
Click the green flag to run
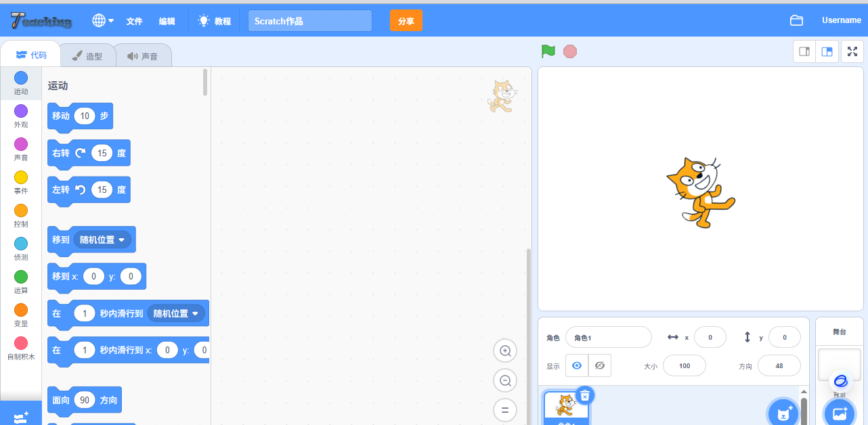pyautogui.click(x=548, y=51)
